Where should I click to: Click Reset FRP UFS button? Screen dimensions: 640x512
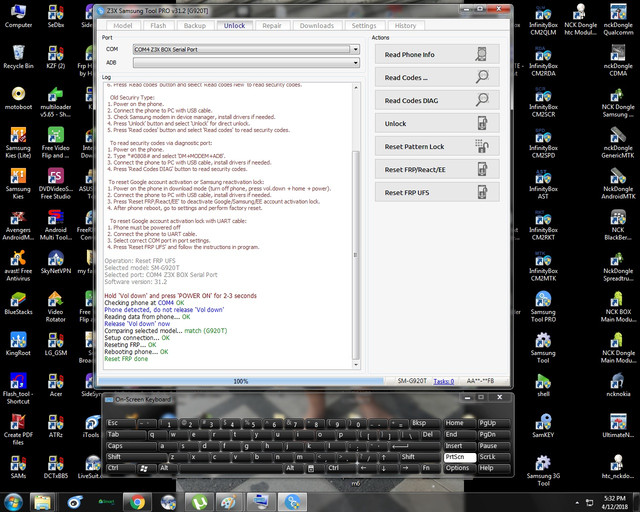click(x=437, y=192)
